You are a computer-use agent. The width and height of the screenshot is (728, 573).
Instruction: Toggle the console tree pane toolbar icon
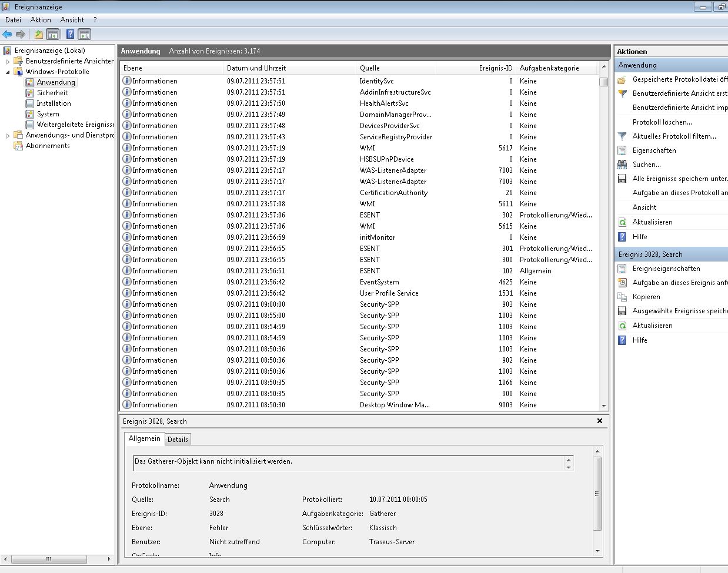[x=53, y=35]
